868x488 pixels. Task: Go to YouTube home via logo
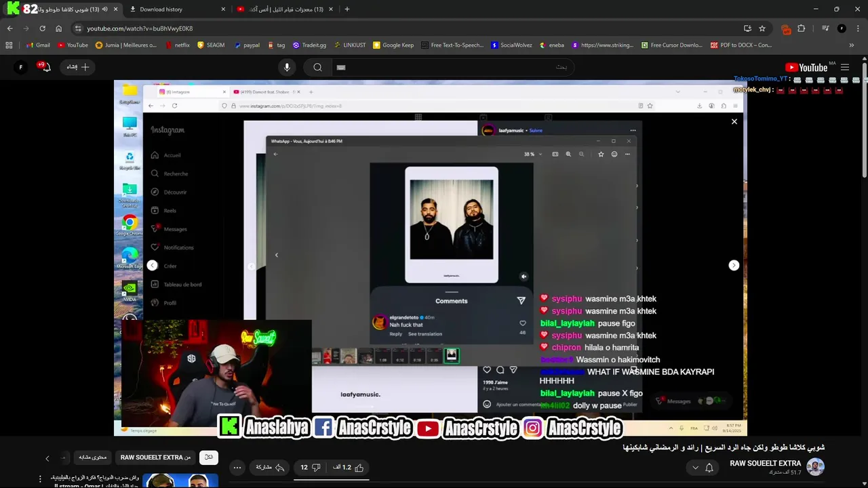[x=807, y=67]
